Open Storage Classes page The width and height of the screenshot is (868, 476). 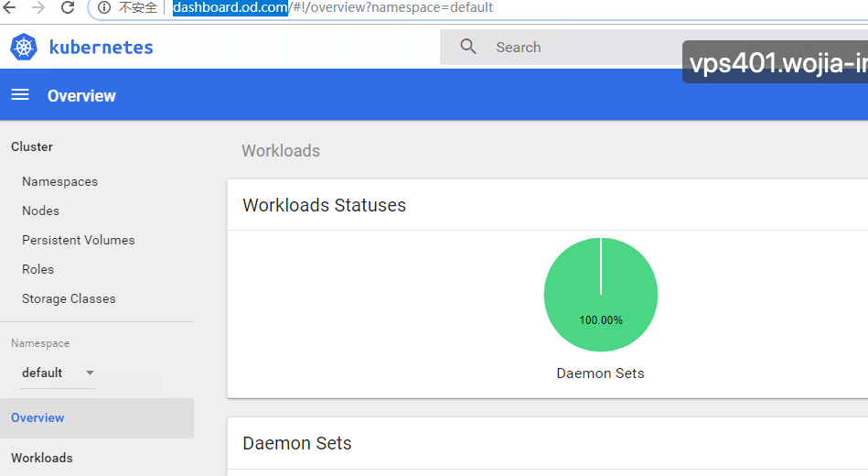[x=69, y=298]
